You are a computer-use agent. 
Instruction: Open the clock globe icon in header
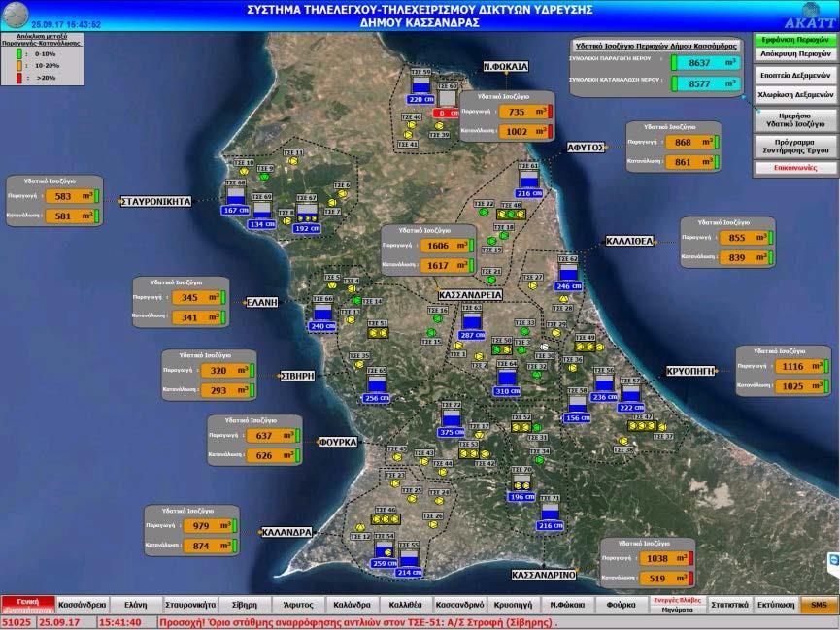coord(15,15)
